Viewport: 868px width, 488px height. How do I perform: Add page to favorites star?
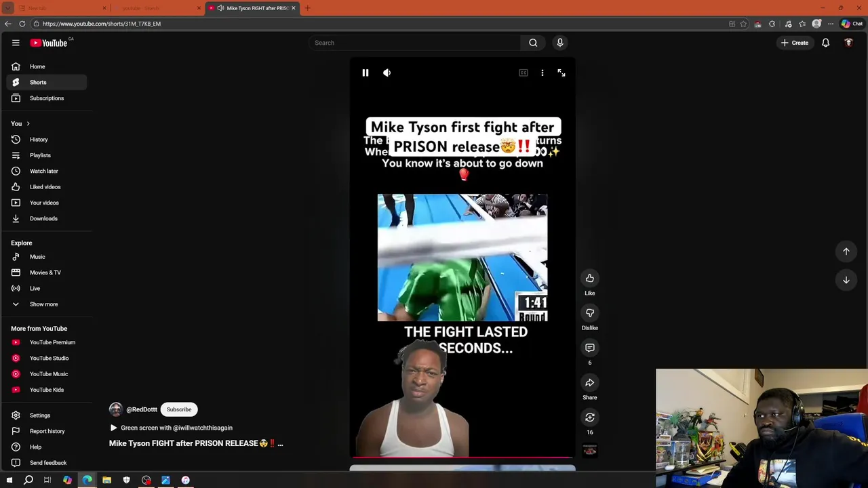coord(744,24)
